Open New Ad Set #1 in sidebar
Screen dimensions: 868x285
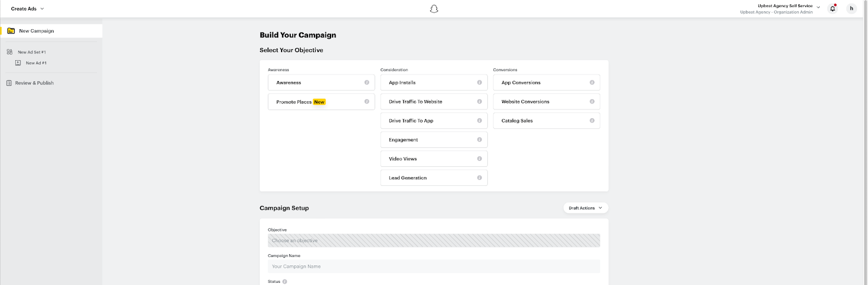click(x=31, y=52)
